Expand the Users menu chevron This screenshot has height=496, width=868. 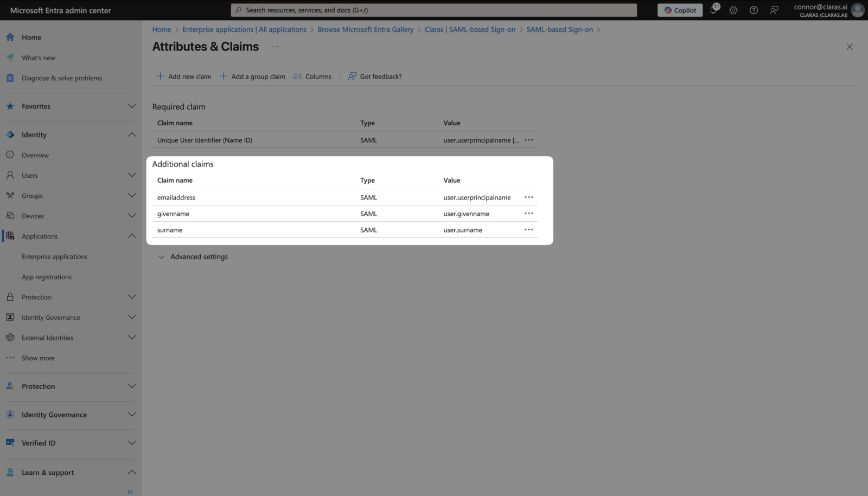coord(132,175)
